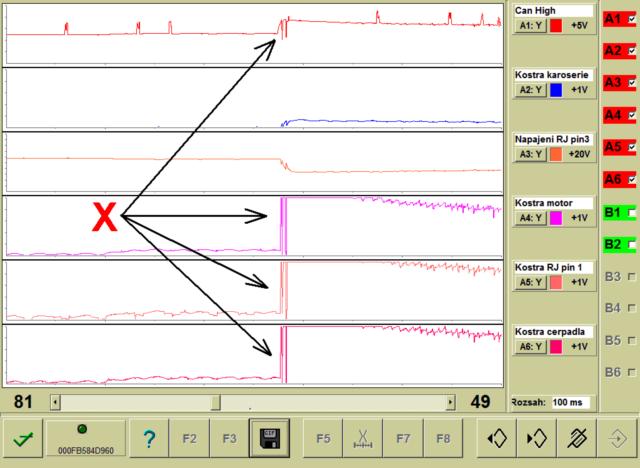Click the A5: Y axis button
The height and width of the screenshot is (468, 640).
pos(530,282)
